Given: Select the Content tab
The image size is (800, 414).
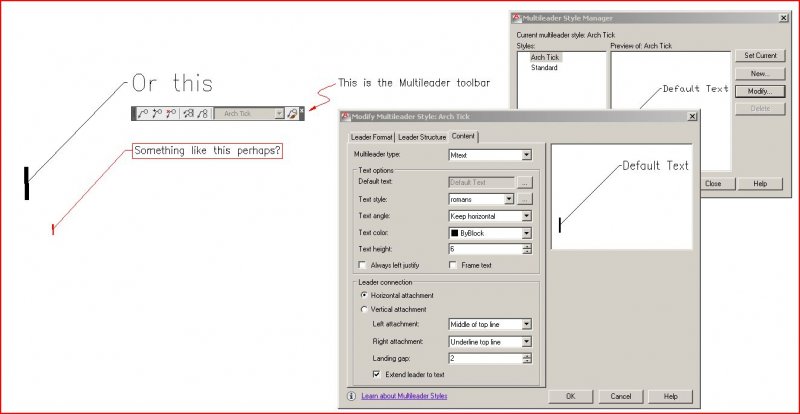Looking at the screenshot, I should (x=463, y=136).
